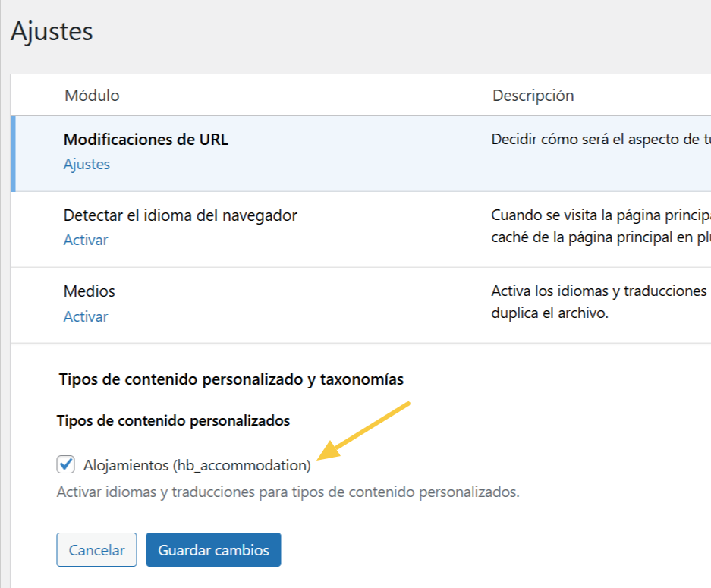Click Activar under the Medios module
The width and height of the screenshot is (711, 588).
click(85, 316)
